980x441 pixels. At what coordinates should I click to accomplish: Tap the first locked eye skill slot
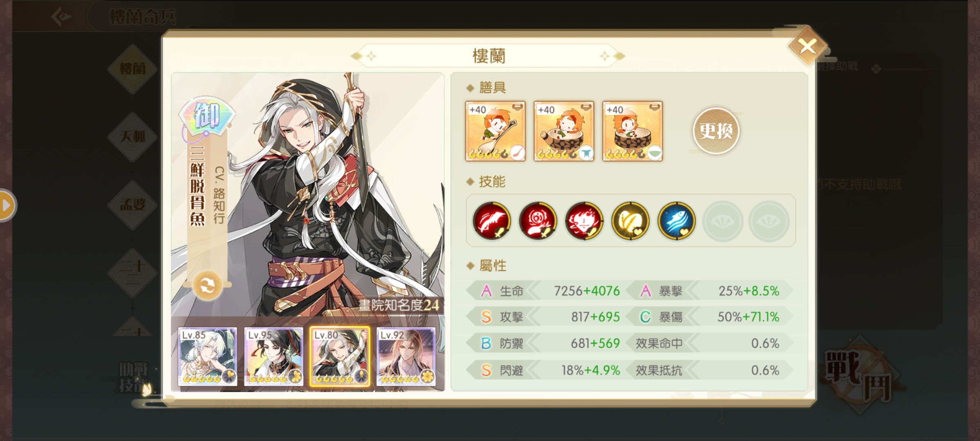[722, 221]
